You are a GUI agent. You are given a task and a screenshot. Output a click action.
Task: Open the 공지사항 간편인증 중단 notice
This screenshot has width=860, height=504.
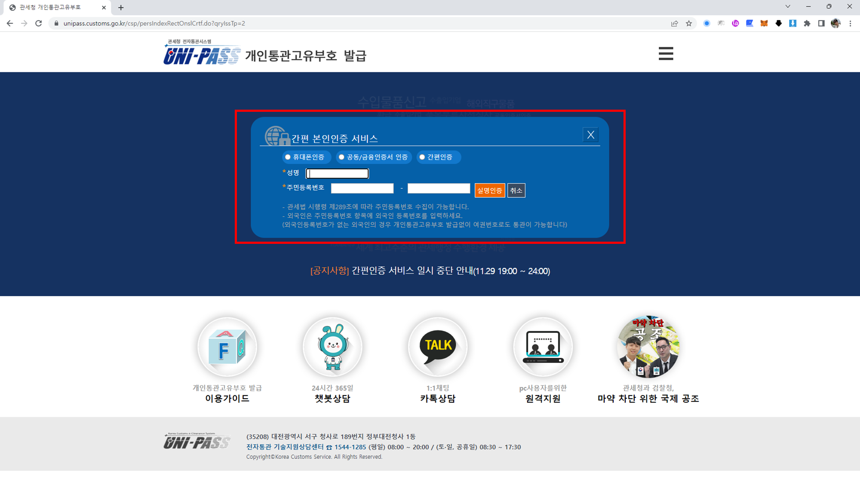[x=430, y=271]
